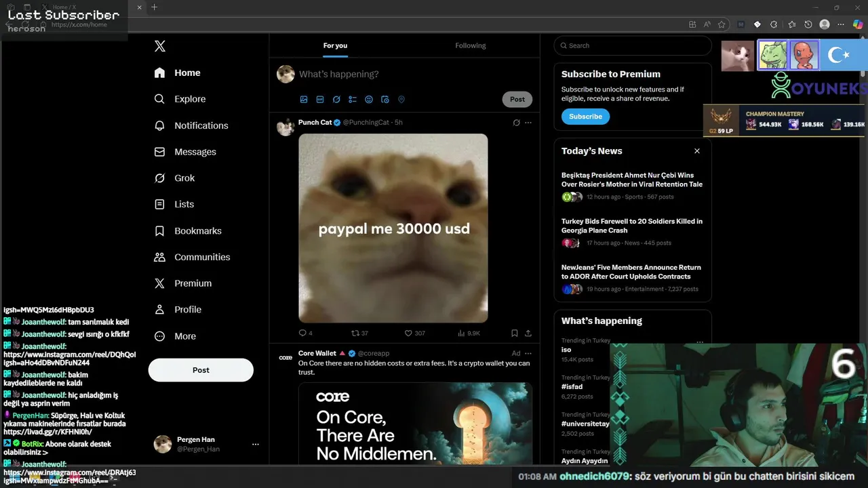Open Punch Cat's profile name link
Screen dimensions: 868x488
point(315,122)
